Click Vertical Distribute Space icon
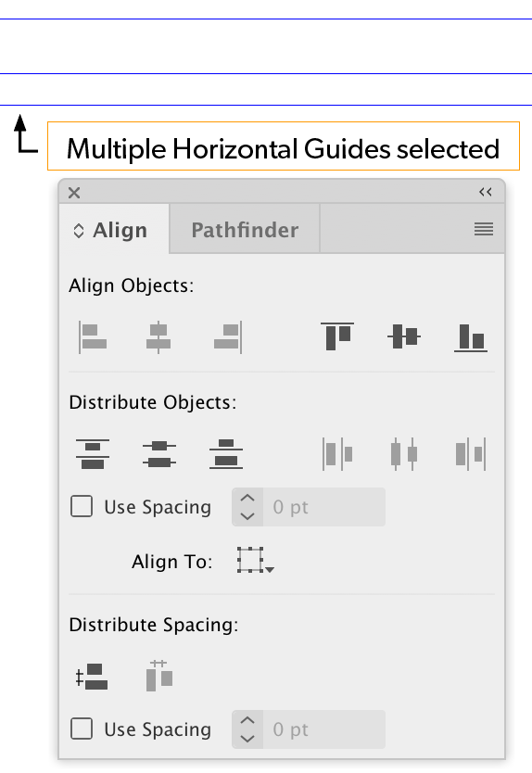 (92, 677)
